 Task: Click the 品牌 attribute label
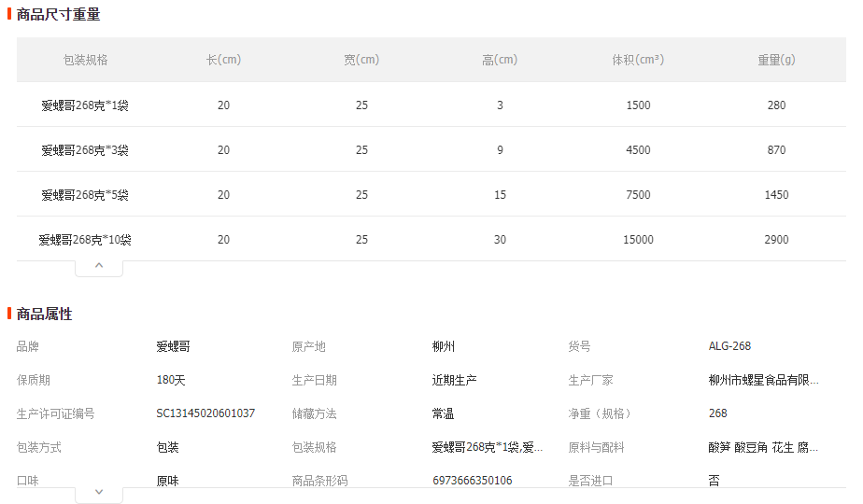pyautogui.click(x=27, y=346)
